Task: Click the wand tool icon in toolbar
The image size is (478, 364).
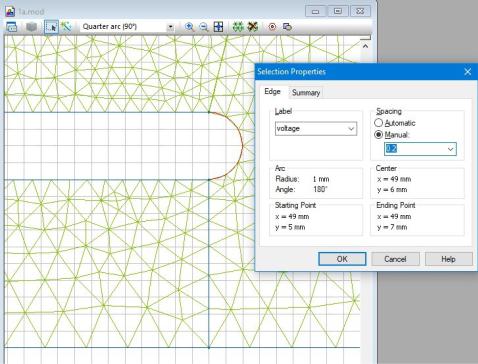Action: [x=67, y=27]
